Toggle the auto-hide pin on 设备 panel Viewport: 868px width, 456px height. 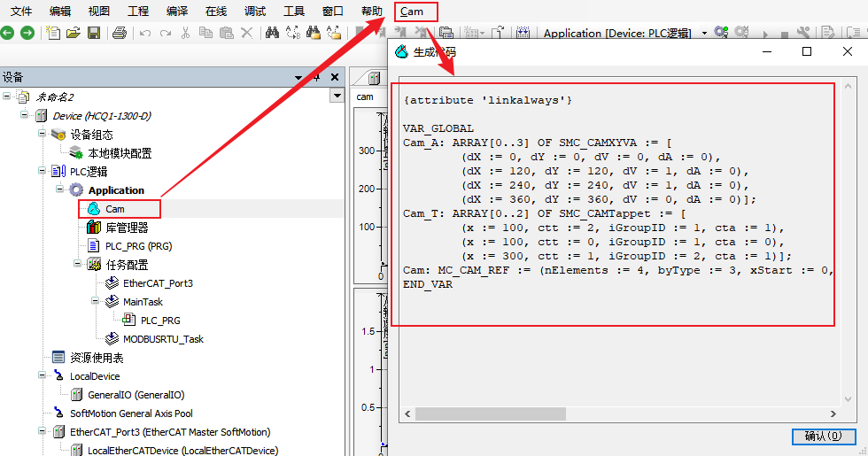[x=317, y=77]
